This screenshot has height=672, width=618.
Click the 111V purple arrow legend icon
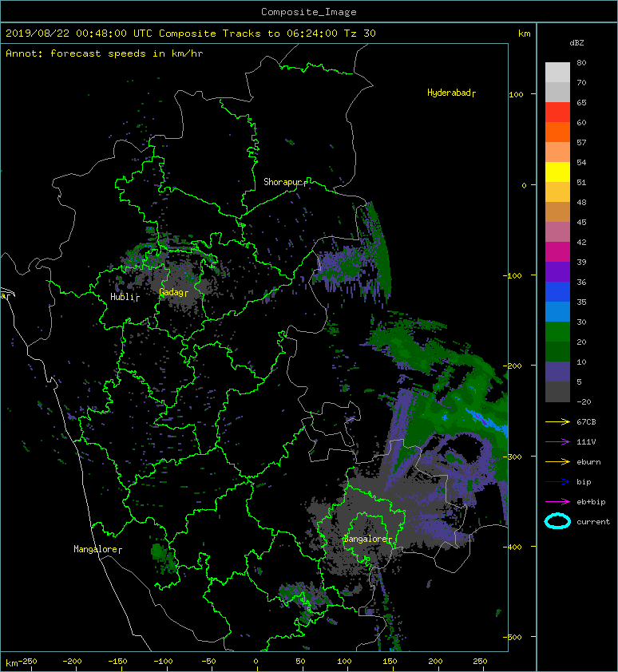557,442
